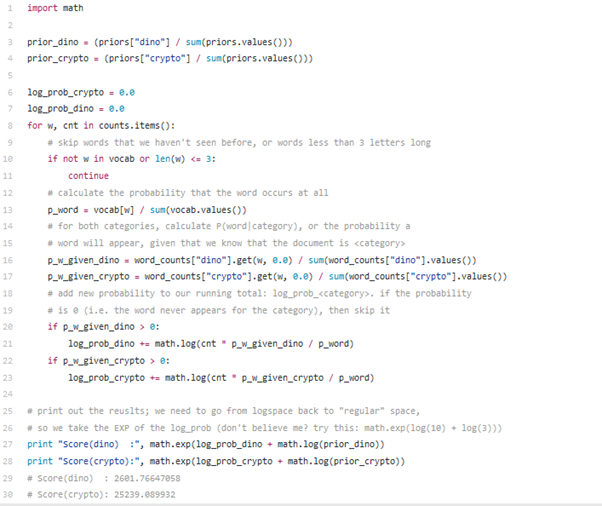The image size is (602, 506).
Task: Click the "Score(dino)  :" string on line 27
Action: (98, 445)
